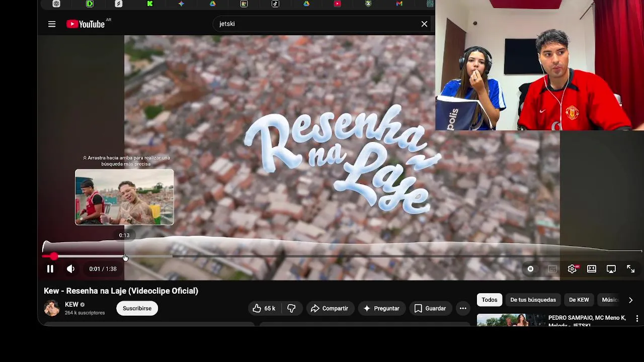Screen dimensions: 644x362
Task: Open the TikTok bookmark icon
Action: click(275, 4)
